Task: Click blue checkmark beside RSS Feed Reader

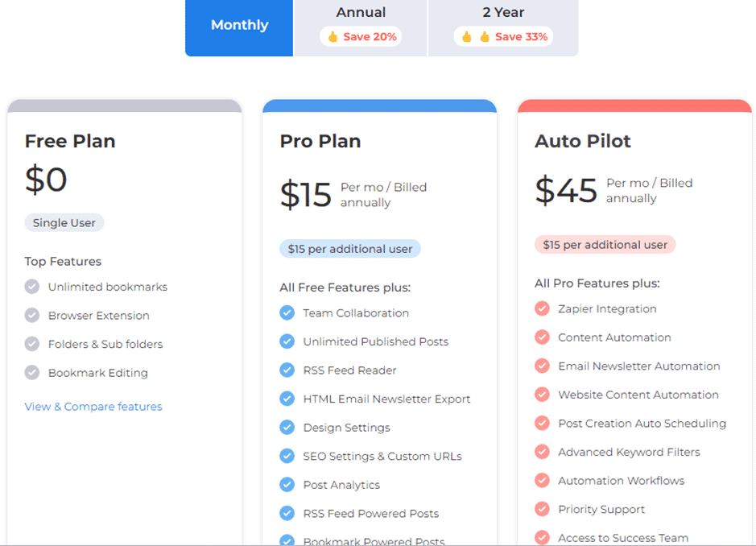Action: [287, 370]
